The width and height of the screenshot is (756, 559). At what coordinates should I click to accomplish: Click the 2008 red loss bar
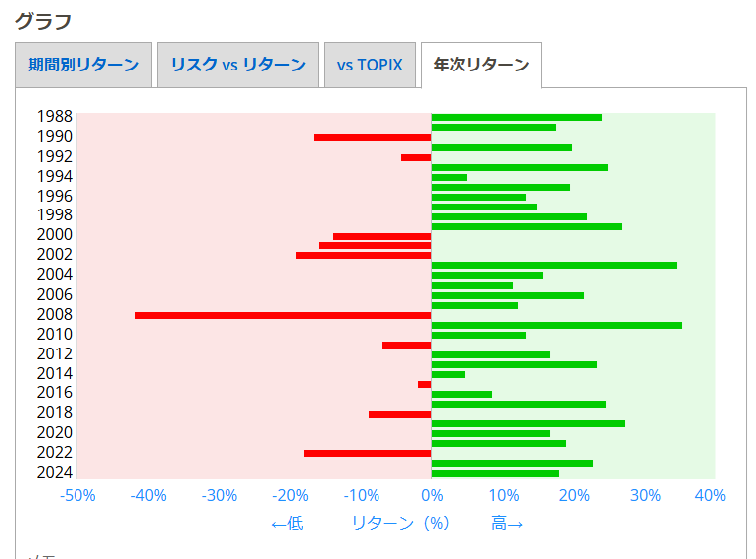[283, 315]
